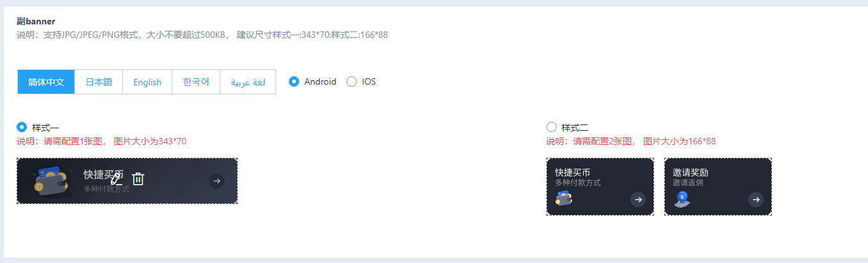The width and height of the screenshot is (868, 263).
Task: Click the 邀请奖励 banner thumbnail
Action: [718, 187]
